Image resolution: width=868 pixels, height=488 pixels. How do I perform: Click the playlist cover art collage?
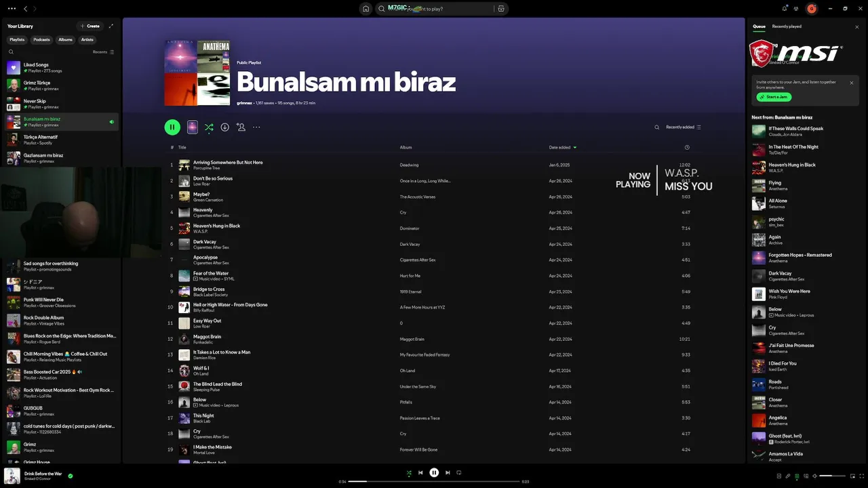click(x=197, y=73)
